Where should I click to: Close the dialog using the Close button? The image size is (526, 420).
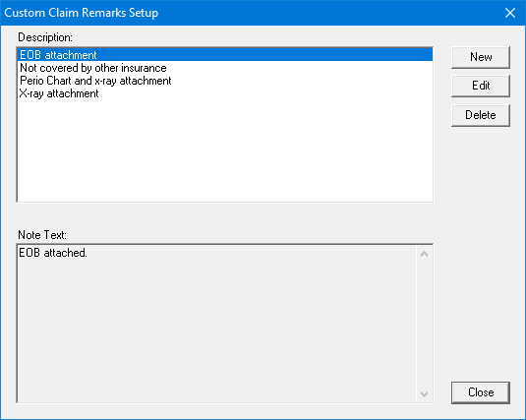(481, 392)
